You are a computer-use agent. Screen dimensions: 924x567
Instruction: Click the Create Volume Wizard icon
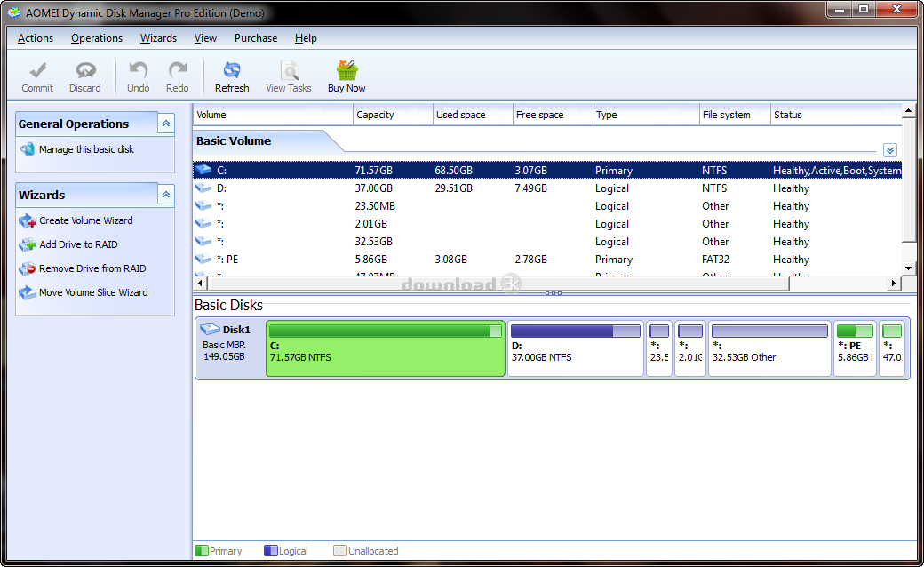(x=28, y=220)
